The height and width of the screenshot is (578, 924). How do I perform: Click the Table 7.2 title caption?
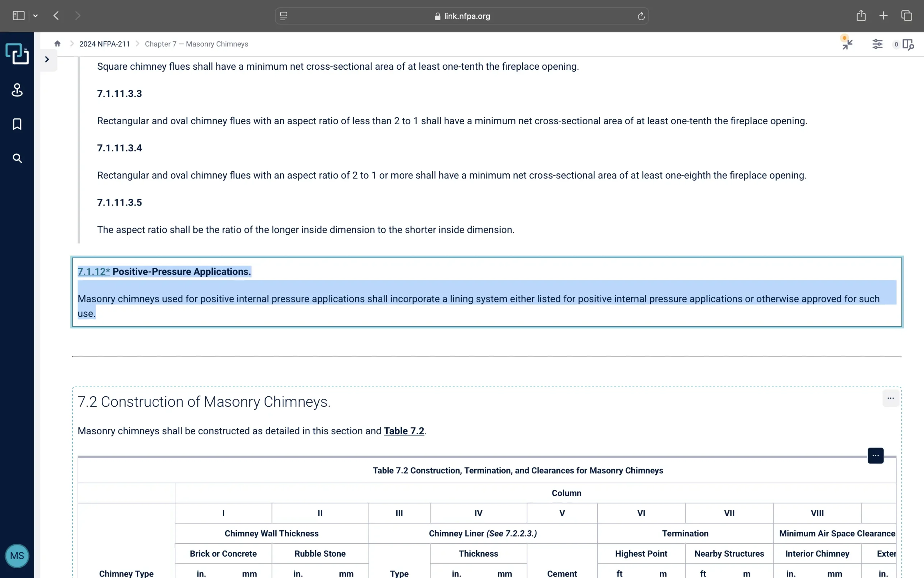518,470
